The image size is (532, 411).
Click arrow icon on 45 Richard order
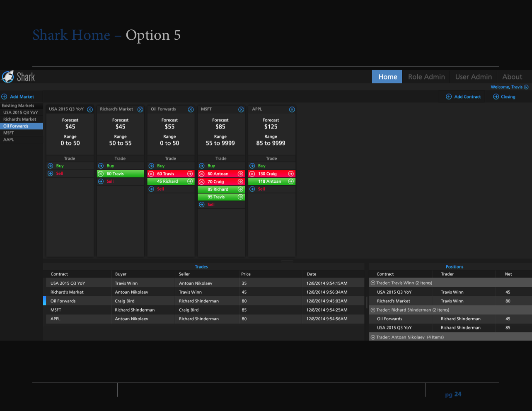[x=190, y=181]
